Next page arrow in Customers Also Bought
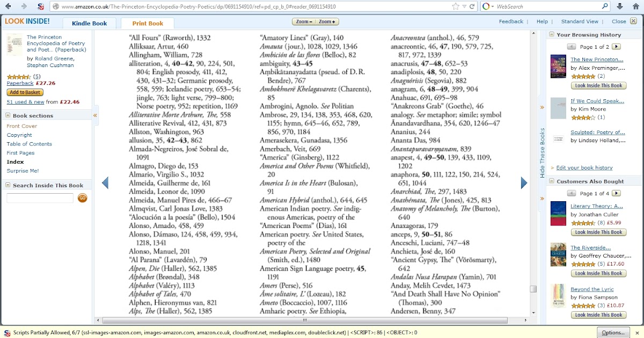Viewport: 644px width, 338px height. point(616,193)
